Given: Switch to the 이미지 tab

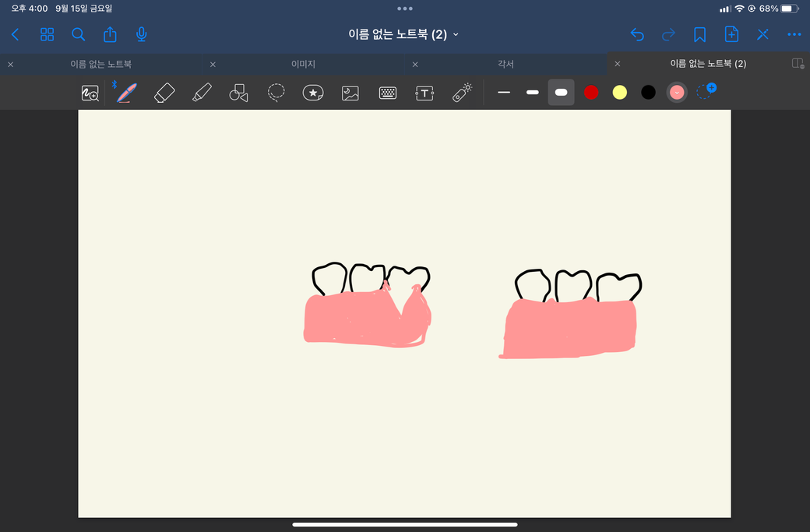Looking at the screenshot, I should point(302,64).
